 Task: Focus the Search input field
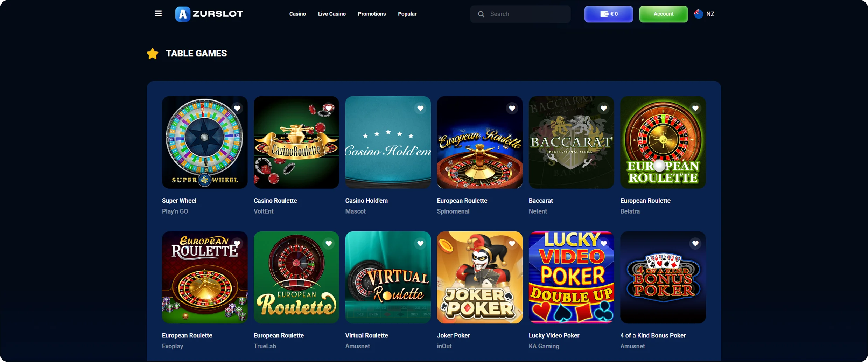coord(520,14)
